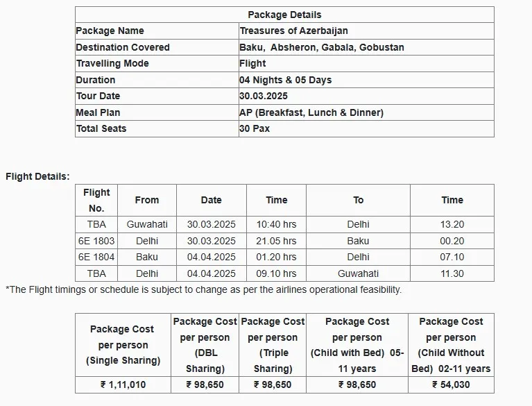Click departure time '01.20 hrs'
Viewport: 532px width, 406px height.
coord(276,257)
